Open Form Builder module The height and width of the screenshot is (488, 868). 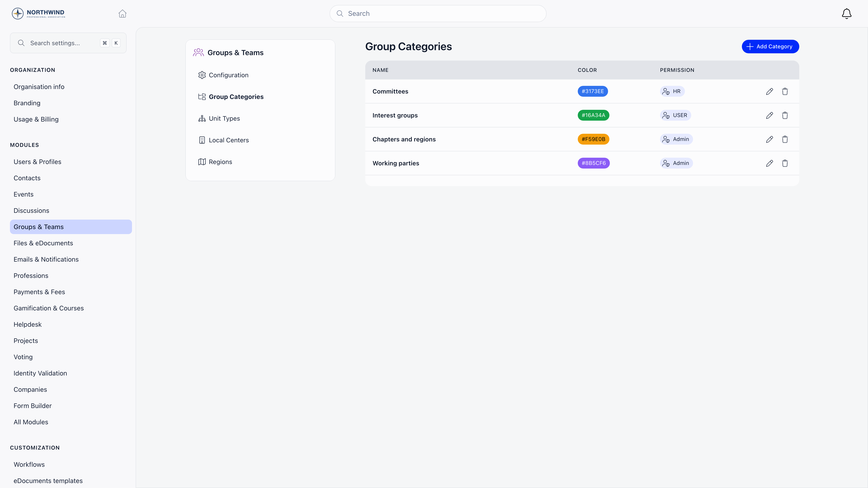(33, 406)
